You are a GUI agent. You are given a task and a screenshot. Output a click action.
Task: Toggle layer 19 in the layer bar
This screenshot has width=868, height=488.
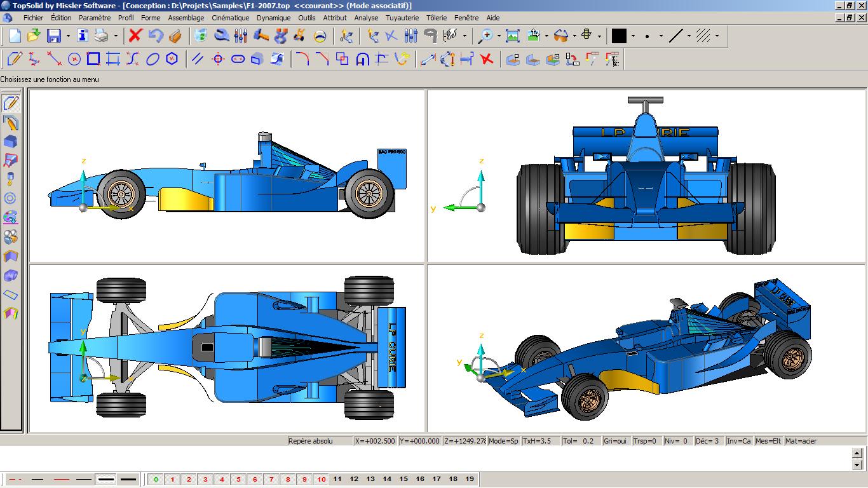pos(470,479)
